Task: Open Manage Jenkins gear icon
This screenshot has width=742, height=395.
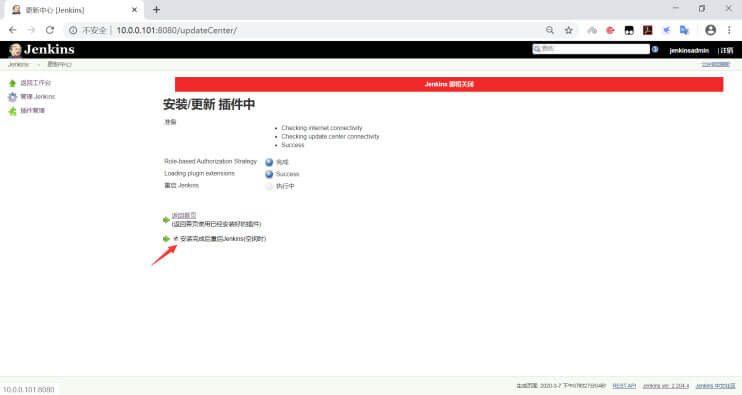Action: coord(12,97)
